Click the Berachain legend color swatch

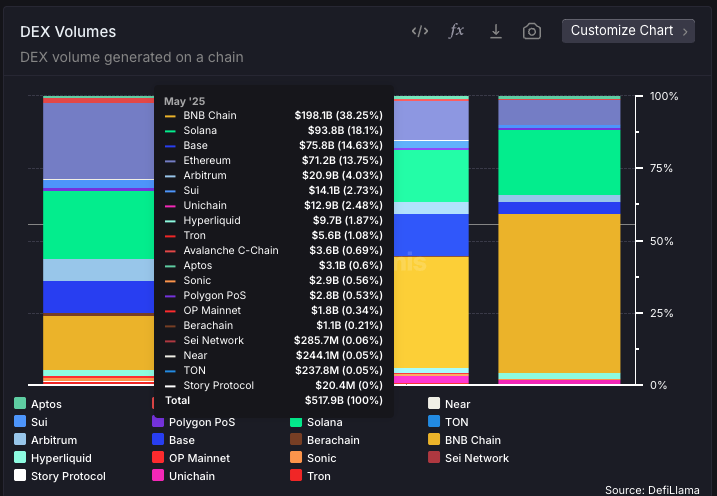[x=296, y=439]
